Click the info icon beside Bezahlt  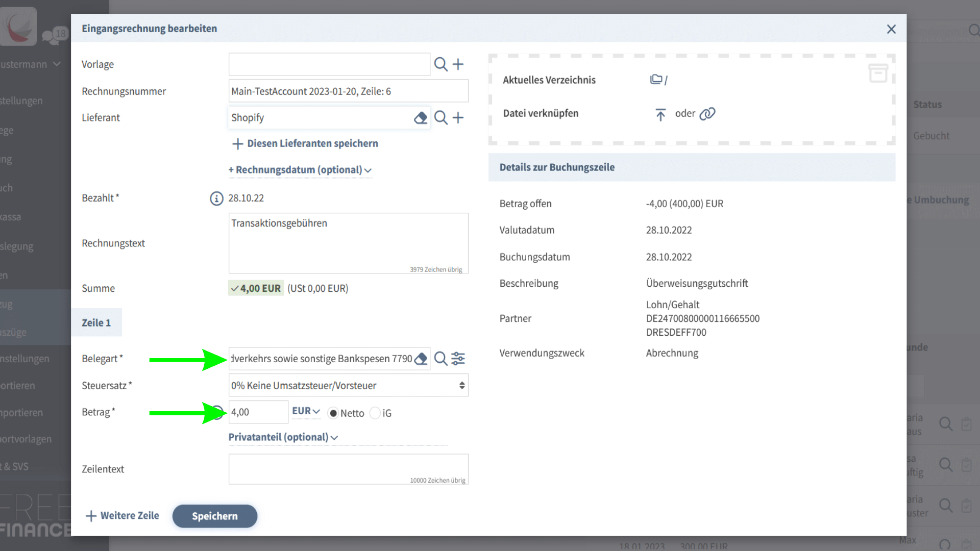[x=216, y=198]
